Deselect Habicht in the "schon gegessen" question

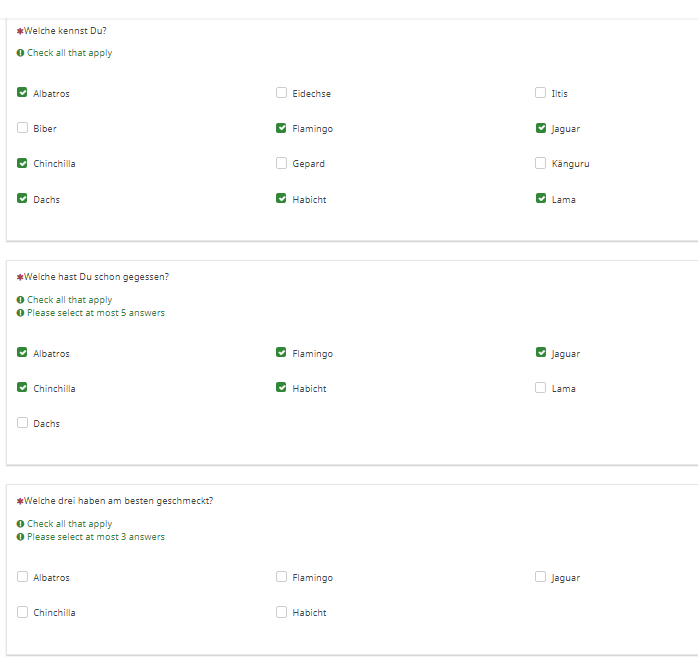coord(282,388)
